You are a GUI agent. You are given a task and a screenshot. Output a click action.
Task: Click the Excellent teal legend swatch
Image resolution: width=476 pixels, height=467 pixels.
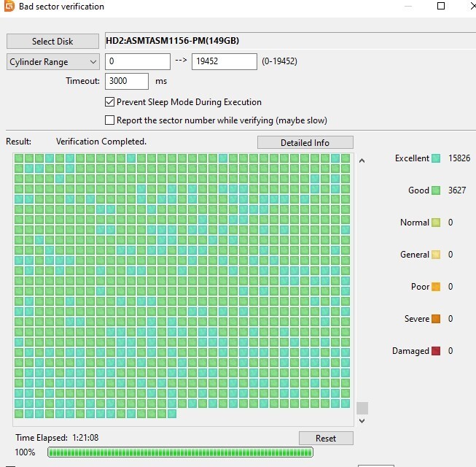pos(436,158)
